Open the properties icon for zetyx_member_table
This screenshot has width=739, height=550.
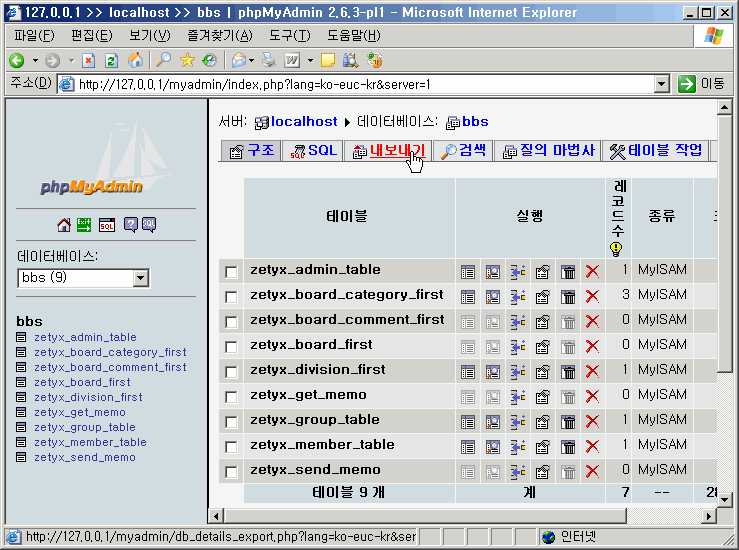[x=542, y=447]
